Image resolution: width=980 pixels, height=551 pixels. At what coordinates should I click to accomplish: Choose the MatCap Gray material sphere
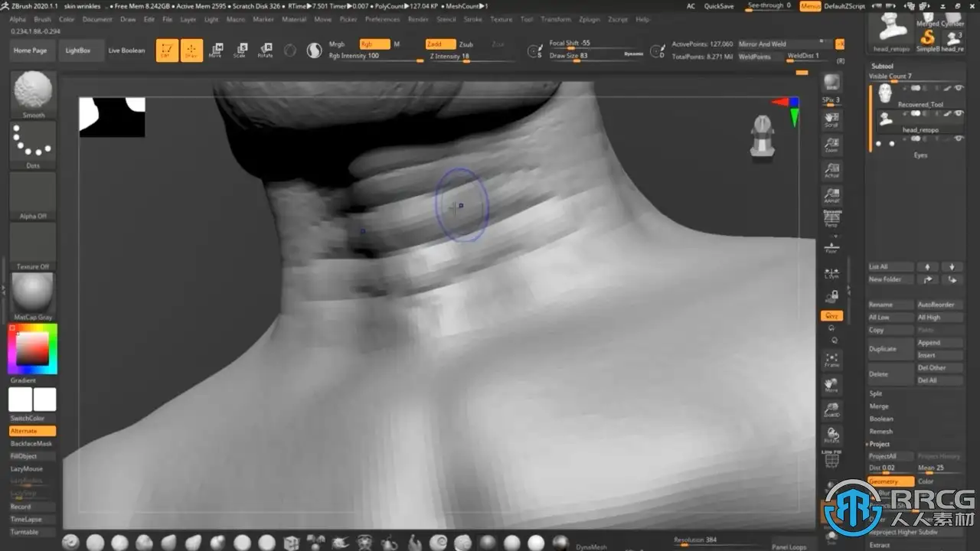coord(33,297)
